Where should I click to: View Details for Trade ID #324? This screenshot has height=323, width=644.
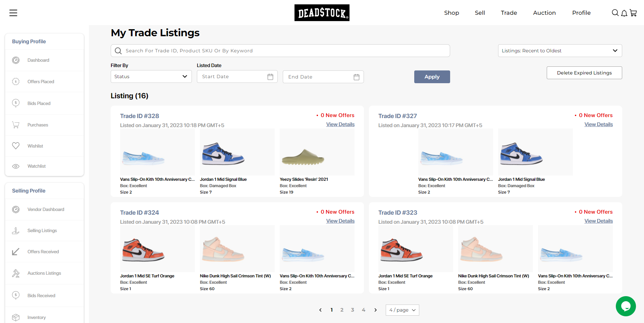pyautogui.click(x=340, y=221)
